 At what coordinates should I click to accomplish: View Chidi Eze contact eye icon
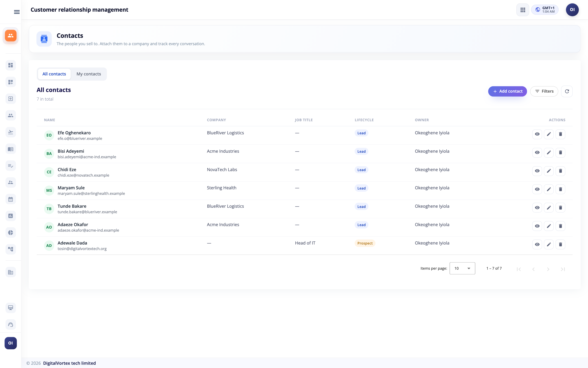pos(537,171)
